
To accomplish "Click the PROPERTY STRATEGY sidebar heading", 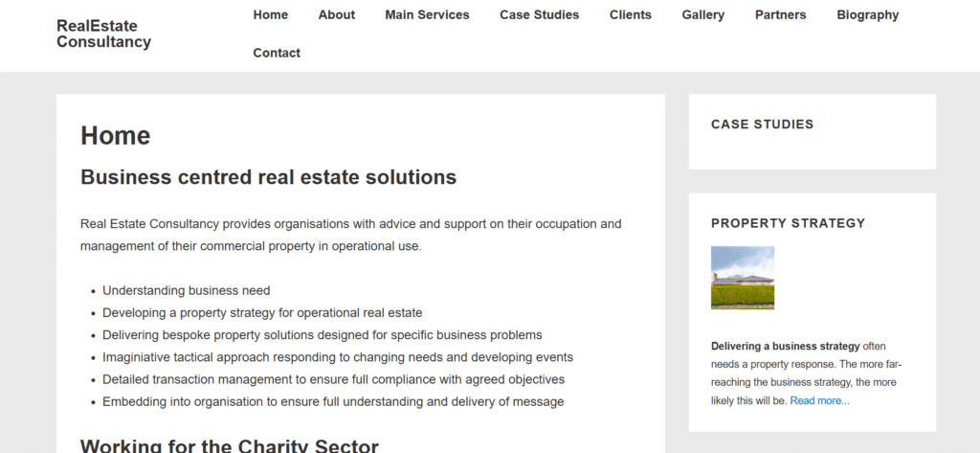I will pos(788,223).
